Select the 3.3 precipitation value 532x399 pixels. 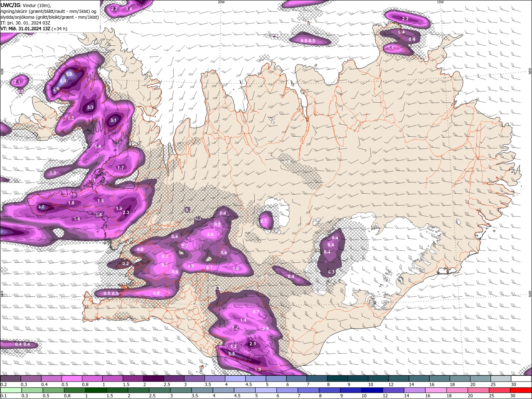(90, 107)
